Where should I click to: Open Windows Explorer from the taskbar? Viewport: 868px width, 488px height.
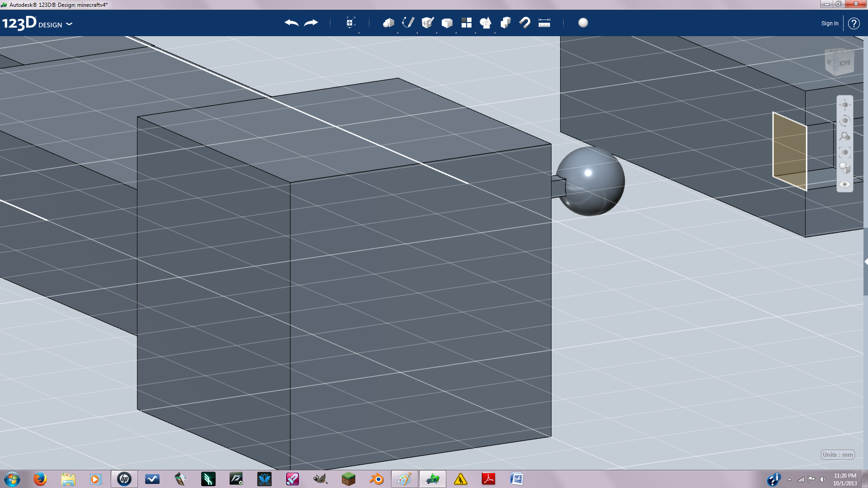[68, 479]
